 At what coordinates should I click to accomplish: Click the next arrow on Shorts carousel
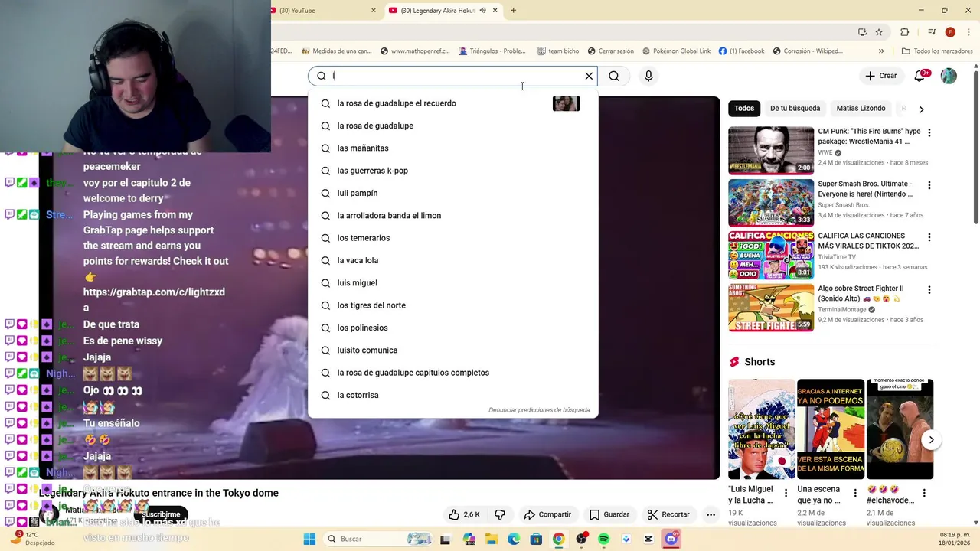(931, 439)
